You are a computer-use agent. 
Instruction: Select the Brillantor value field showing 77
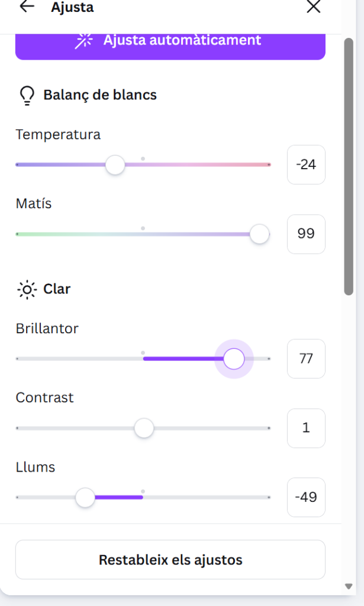pyautogui.click(x=306, y=359)
